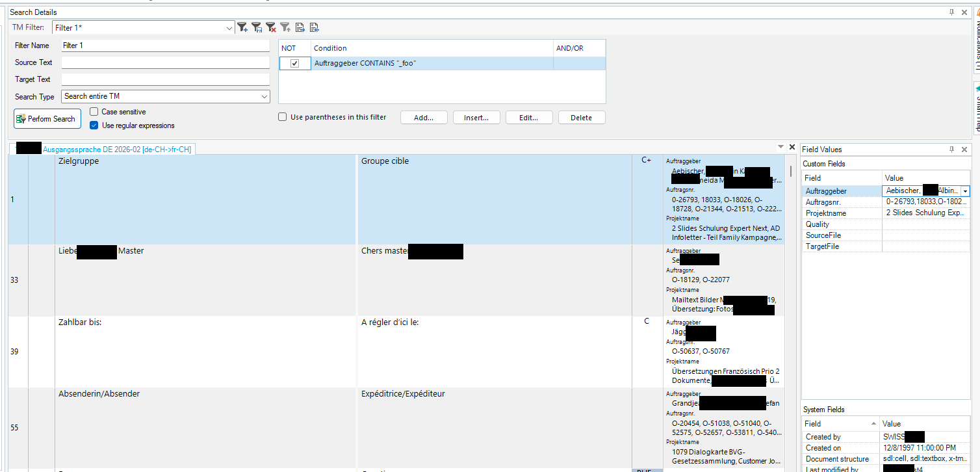980x472 pixels.
Task: Click the Add Filter funnel icon
Action: click(242, 27)
